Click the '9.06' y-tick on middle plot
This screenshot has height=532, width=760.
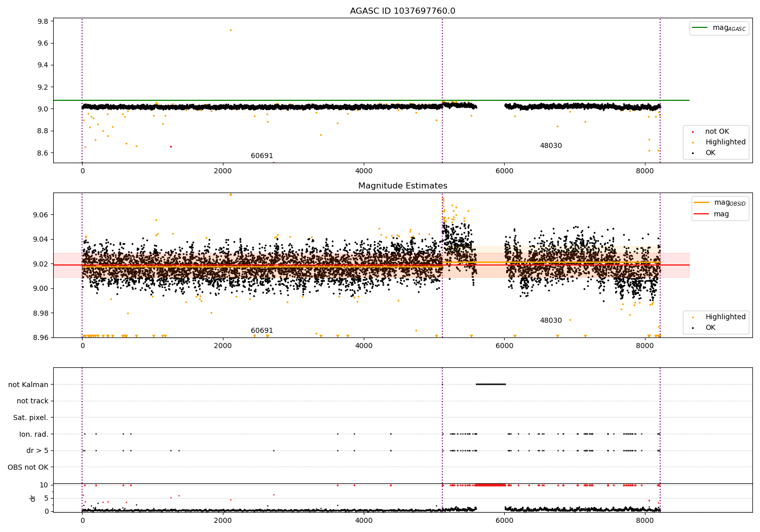click(41, 215)
